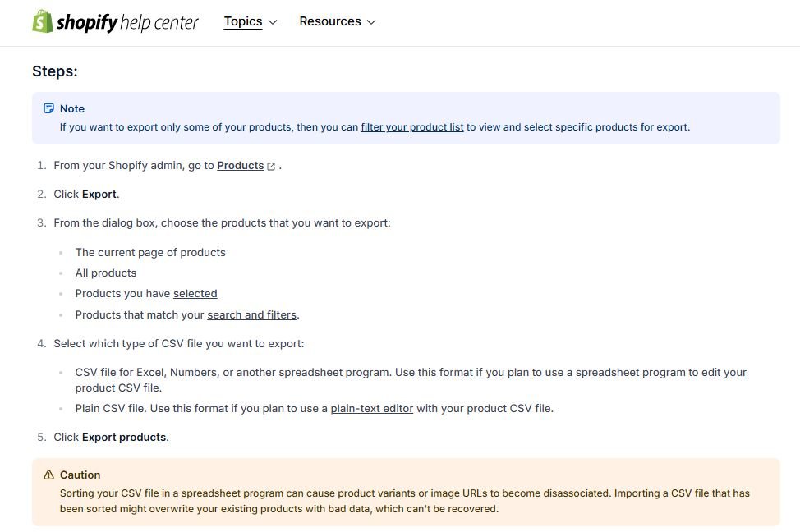Click the Shopify shopping bag logo icon

pyautogui.click(x=43, y=21)
